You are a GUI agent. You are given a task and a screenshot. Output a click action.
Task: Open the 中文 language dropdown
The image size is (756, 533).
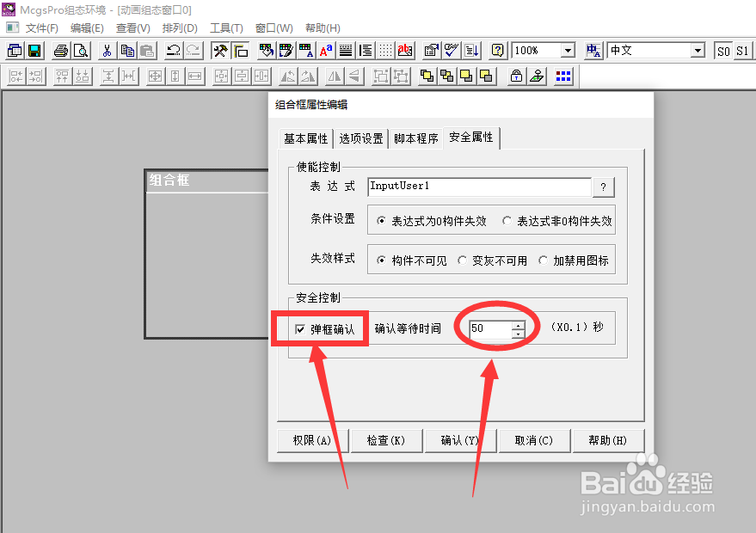pos(698,51)
